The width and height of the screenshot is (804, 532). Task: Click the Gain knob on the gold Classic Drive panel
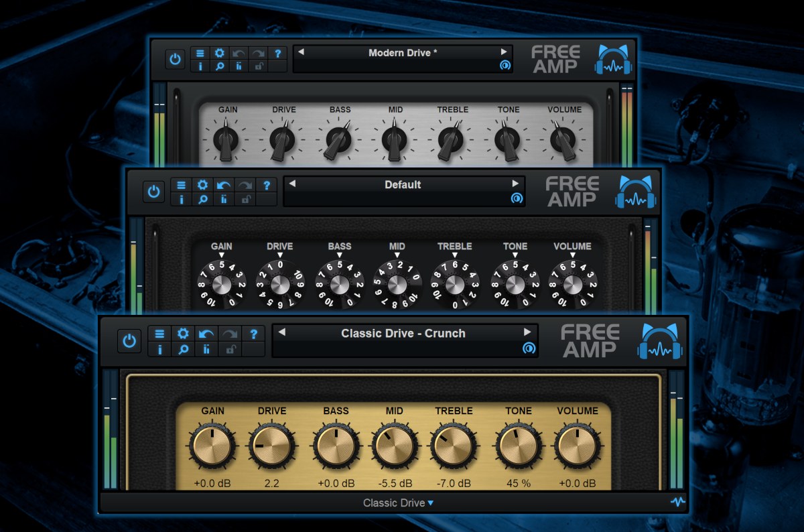pyautogui.click(x=212, y=447)
